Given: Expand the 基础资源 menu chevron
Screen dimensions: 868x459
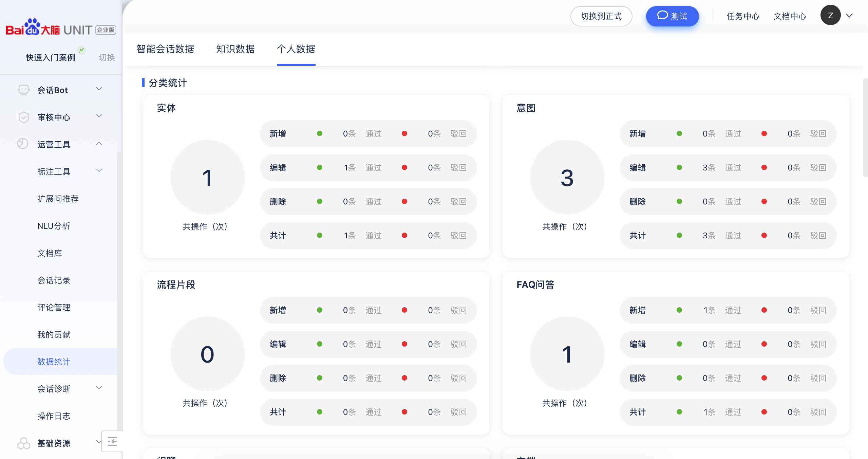Looking at the screenshot, I should 98,442.
